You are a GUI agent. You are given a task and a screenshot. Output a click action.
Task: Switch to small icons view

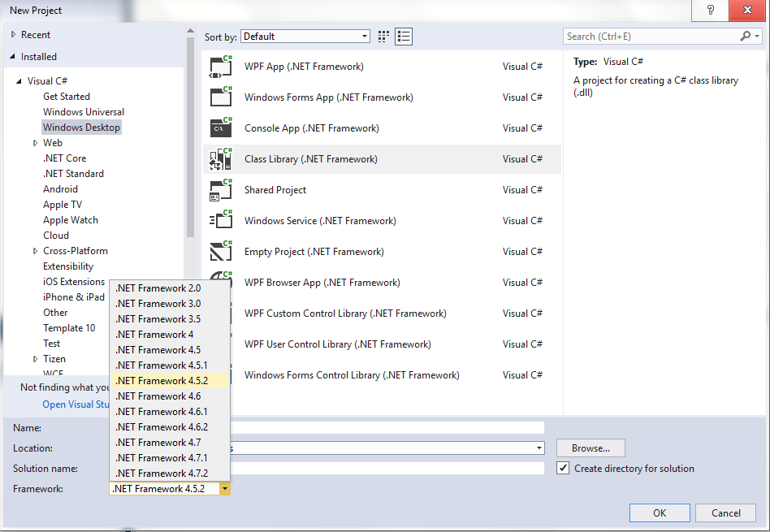[382, 36]
